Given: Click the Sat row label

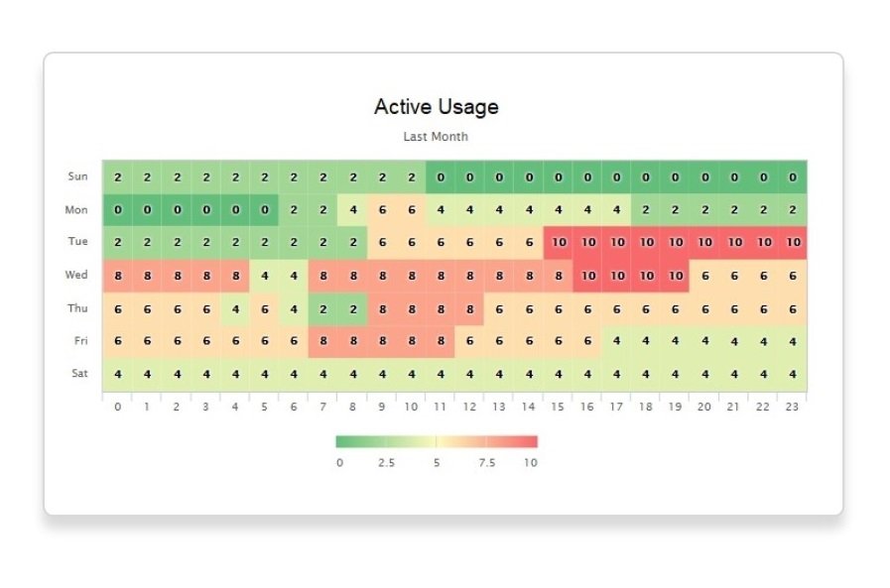Looking at the screenshot, I should pos(78,373).
